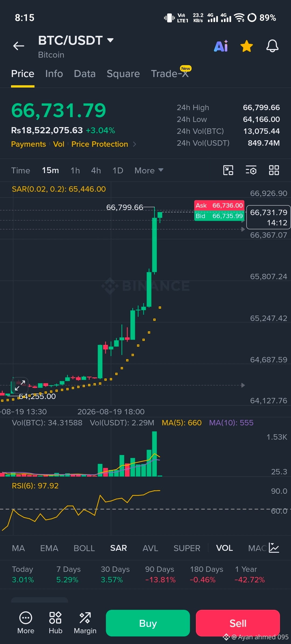Open the Hub icon
Viewport: 291px width, 644px height.
(x=55, y=622)
